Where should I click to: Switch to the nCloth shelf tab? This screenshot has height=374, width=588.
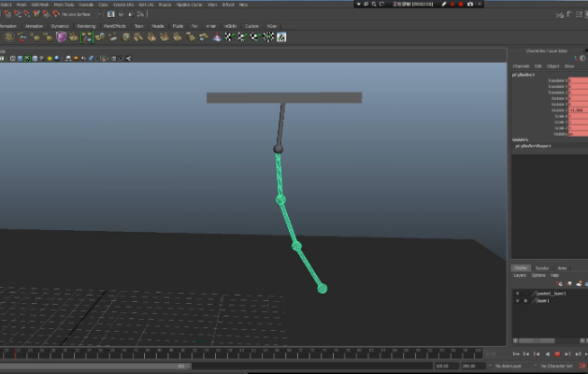230,26
